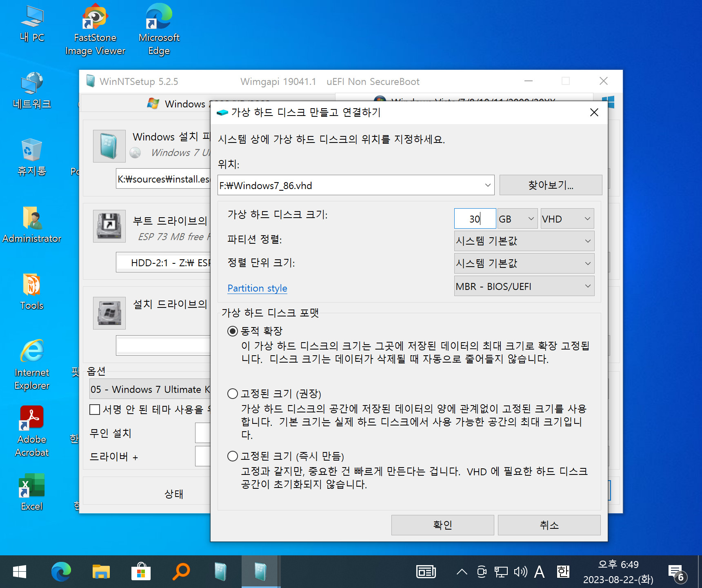Open the GB size unit dropdown
Image resolution: width=702 pixels, height=588 pixels.
(x=518, y=219)
